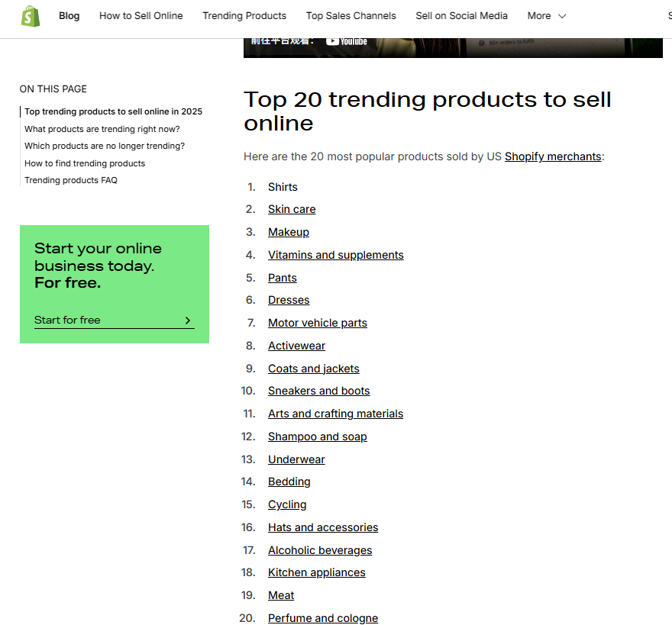Open the Blog menu item
Viewport: 672px width, 625px height.
[69, 15]
